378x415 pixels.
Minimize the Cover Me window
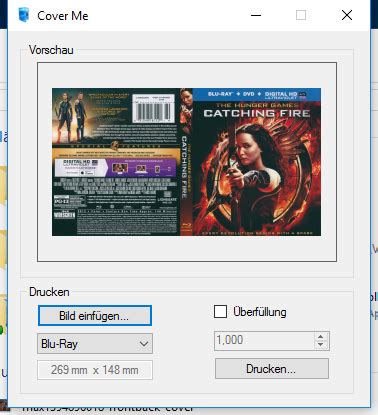pos(256,15)
